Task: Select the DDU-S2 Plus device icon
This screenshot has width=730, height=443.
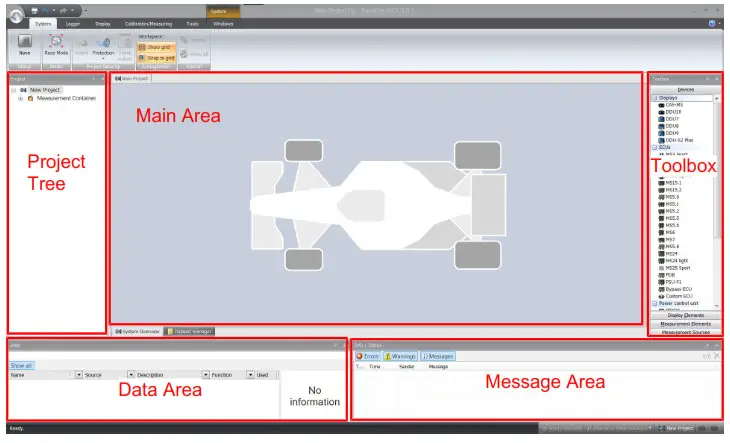Action: point(661,140)
